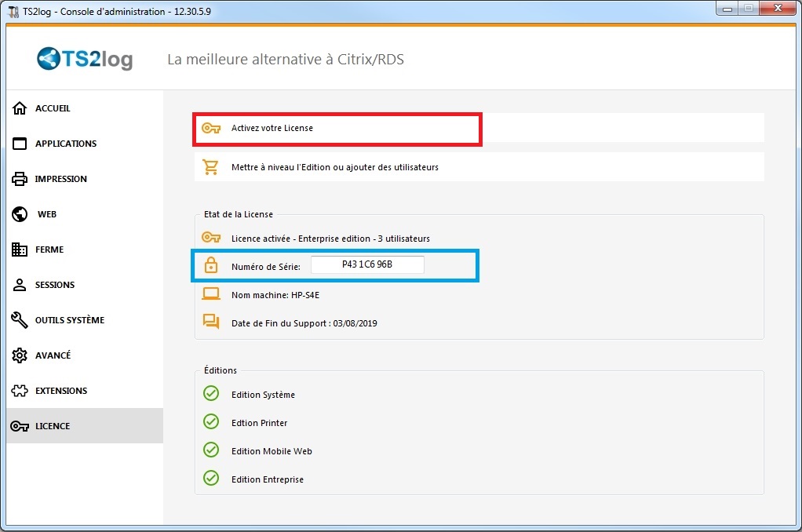The height and width of the screenshot is (532, 802).
Task: Close the TS2log console window
Action: (x=777, y=8)
